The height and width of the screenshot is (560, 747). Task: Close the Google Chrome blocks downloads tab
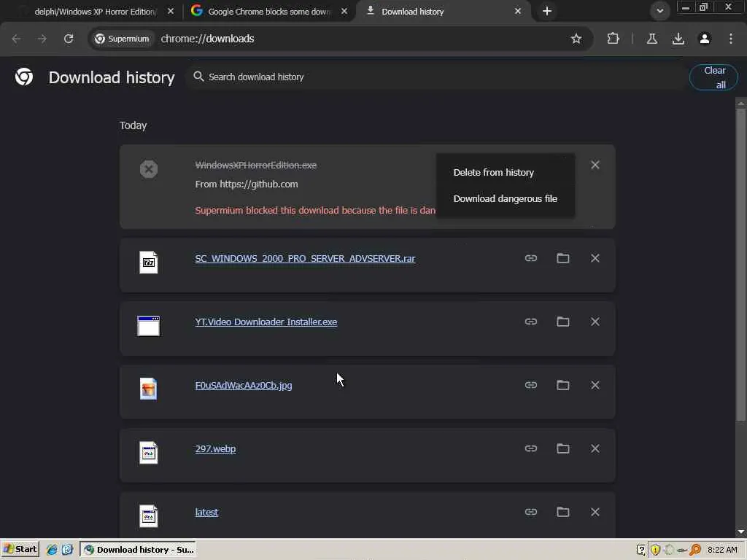click(344, 11)
